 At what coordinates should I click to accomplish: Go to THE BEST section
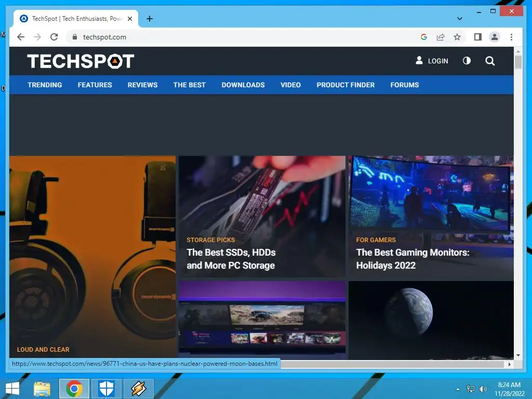tap(189, 85)
